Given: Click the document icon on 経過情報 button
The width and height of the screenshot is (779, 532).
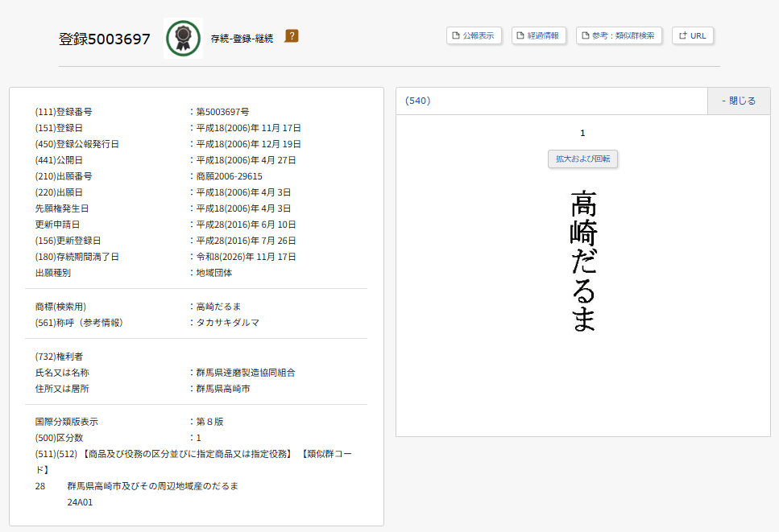Looking at the screenshot, I should point(521,35).
